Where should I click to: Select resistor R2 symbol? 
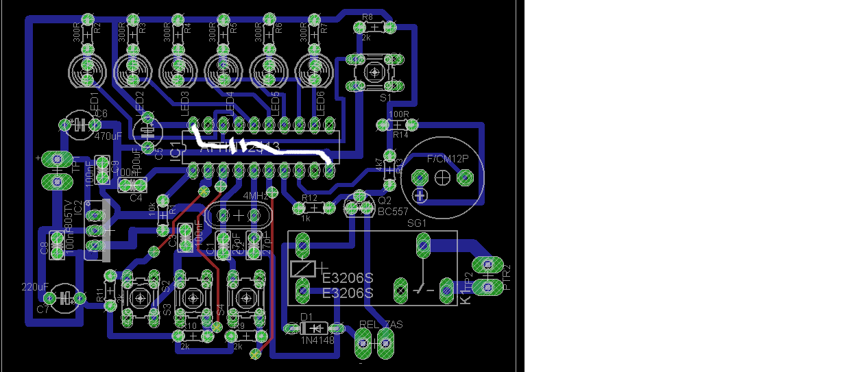tap(87, 34)
